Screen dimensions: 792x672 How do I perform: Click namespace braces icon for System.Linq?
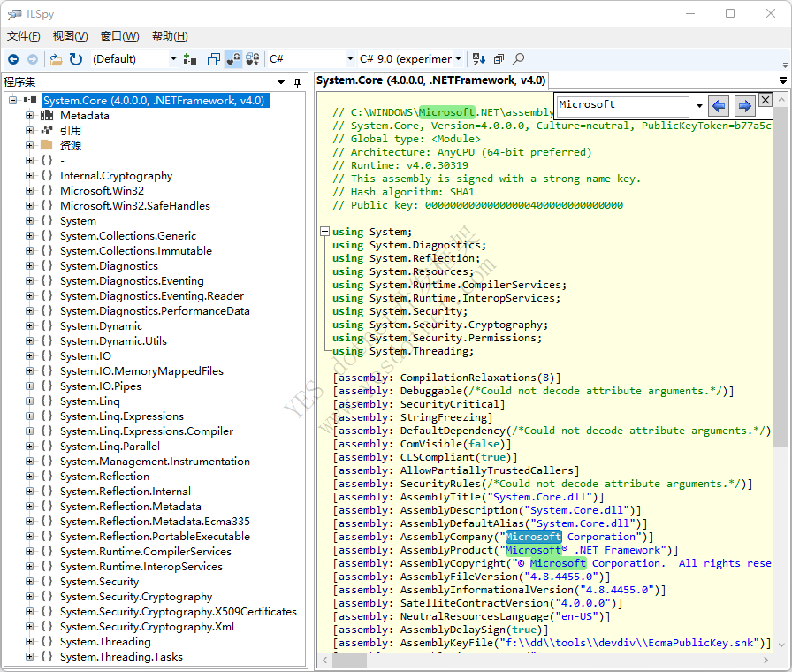tap(47, 401)
